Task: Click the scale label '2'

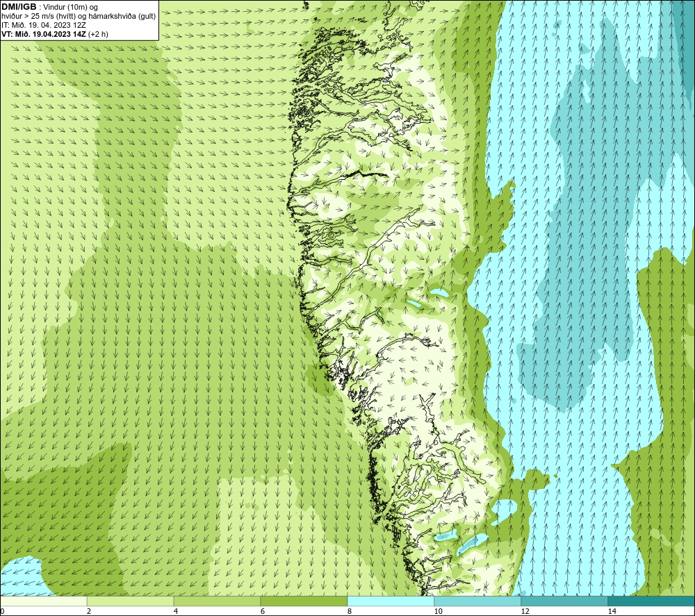Action: [x=89, y=611]
